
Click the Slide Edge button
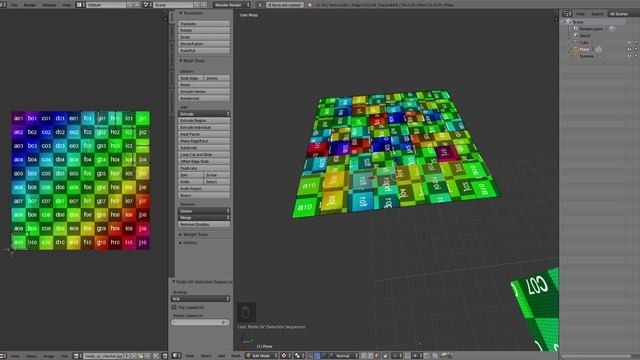pos(191,78)
